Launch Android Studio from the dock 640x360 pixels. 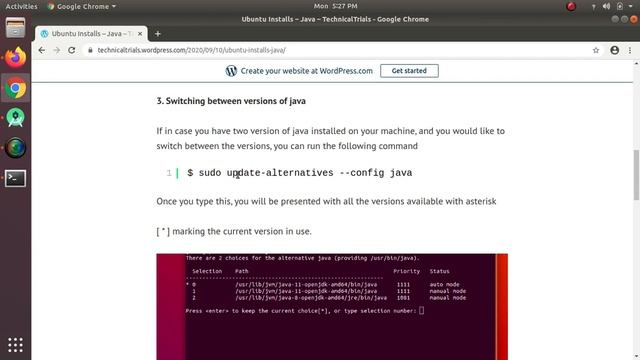pos(16,118)
